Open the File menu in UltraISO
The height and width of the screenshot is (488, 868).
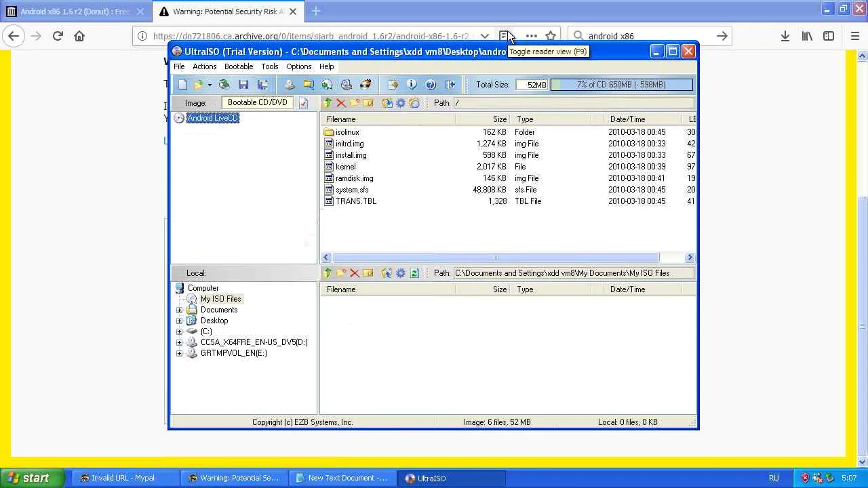[x=179, y=66]
